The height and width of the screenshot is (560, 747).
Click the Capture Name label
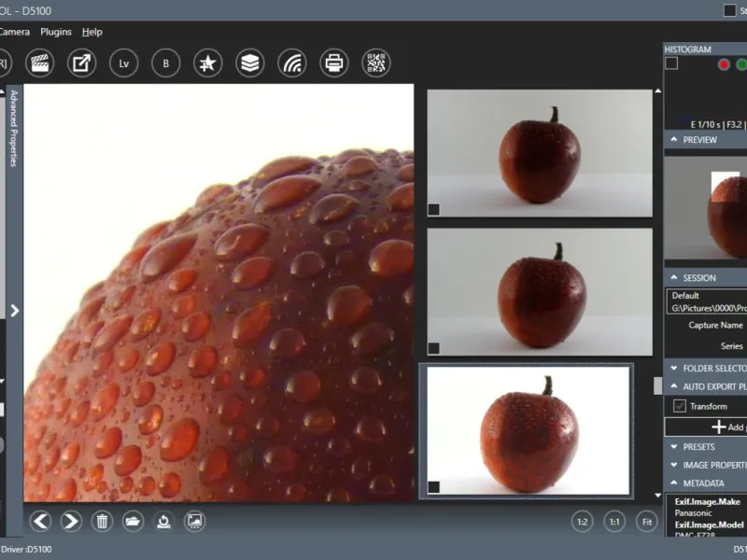[x=715, y=325]
